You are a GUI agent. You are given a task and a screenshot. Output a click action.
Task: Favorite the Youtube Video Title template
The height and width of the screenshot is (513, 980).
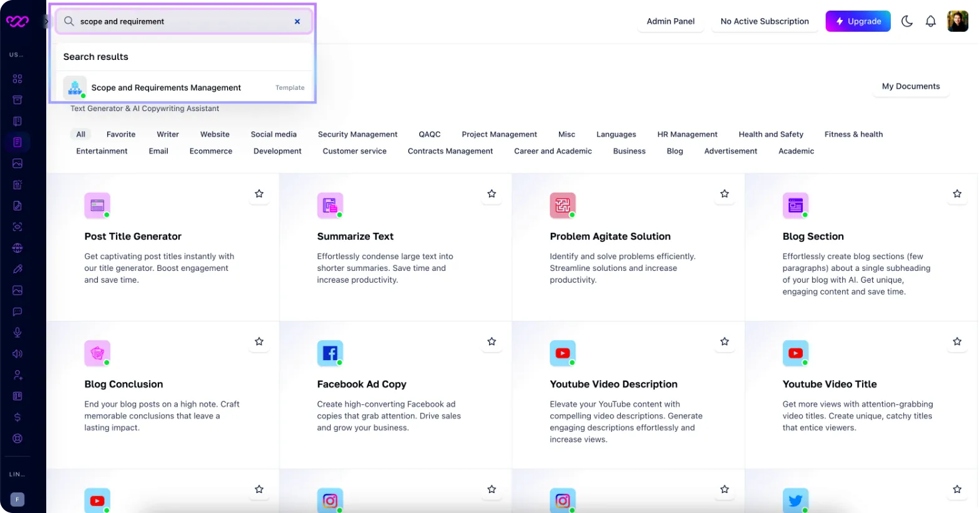pos(957,342)
